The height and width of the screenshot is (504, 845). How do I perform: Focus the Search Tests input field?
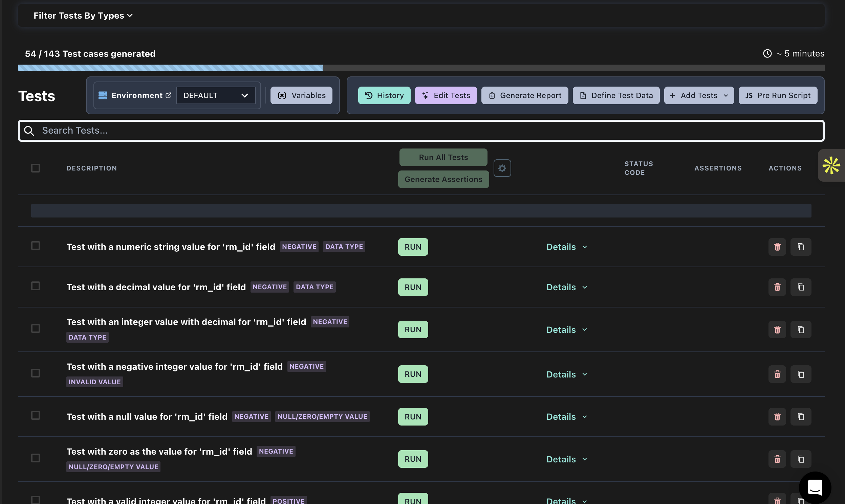coord(421,131)
